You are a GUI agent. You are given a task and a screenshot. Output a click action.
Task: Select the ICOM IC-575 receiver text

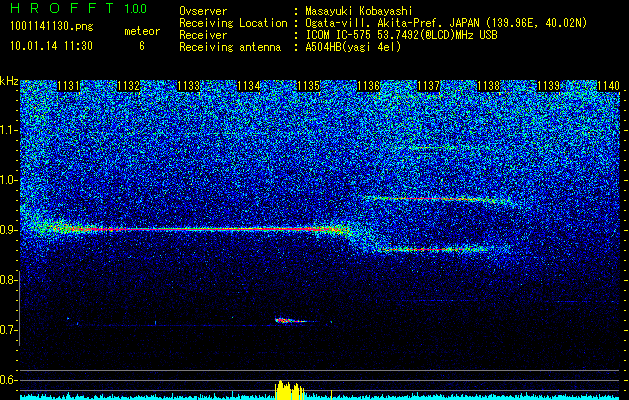pyautogui.click(x=401, y=35)
